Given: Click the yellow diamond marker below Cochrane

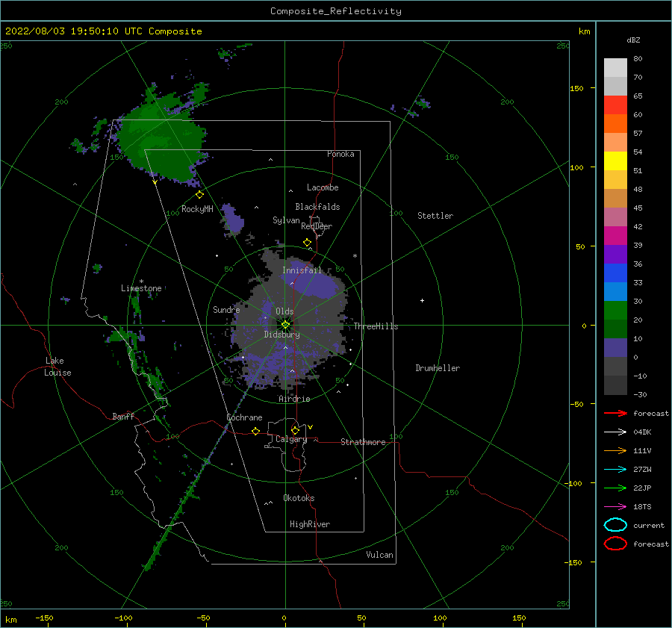Looking at the screenshot, I should (255, 431).
